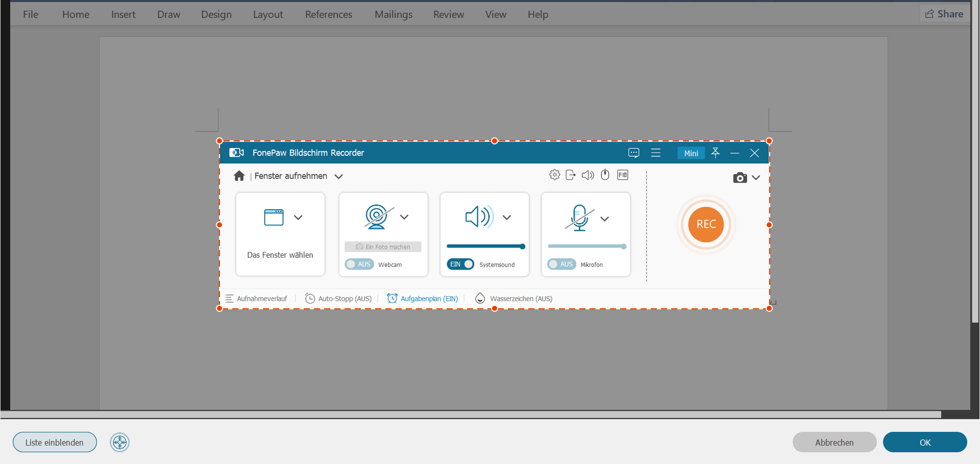980x464 pixels.
Task: Switch to the View tab
Action: [496, 14]
